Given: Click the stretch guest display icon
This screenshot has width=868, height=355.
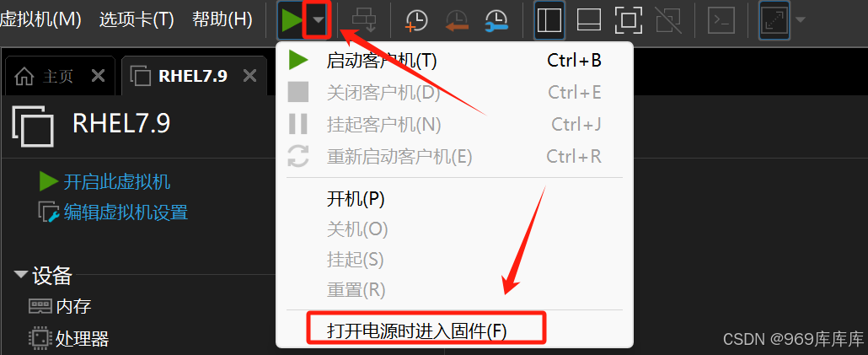Looking at the screenshot, I should [774, 20].
